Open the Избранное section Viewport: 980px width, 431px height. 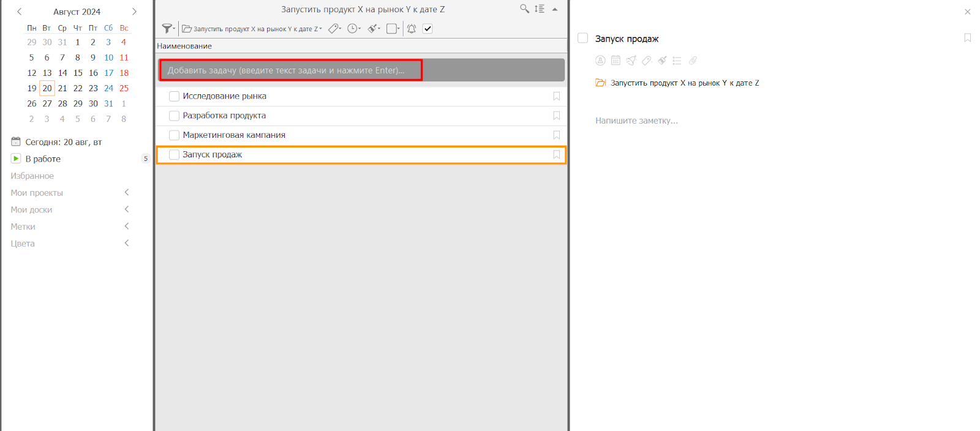[32, 176]
